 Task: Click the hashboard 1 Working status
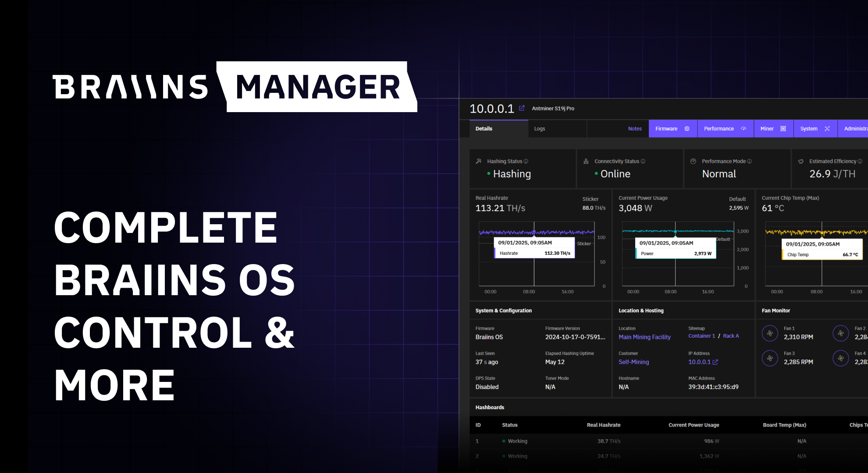coord(515,441)
